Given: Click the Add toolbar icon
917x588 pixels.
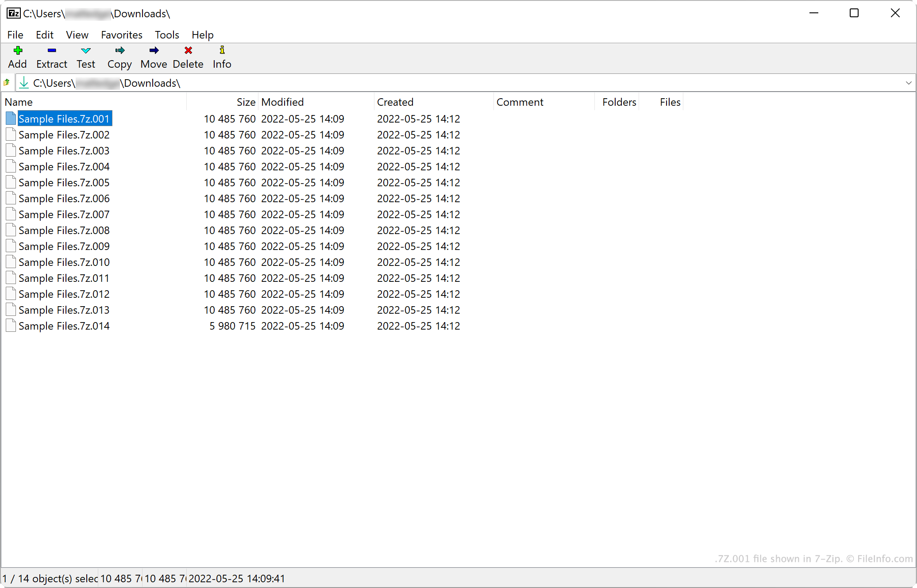Looking at the screenshot, I should coord(17,50).
